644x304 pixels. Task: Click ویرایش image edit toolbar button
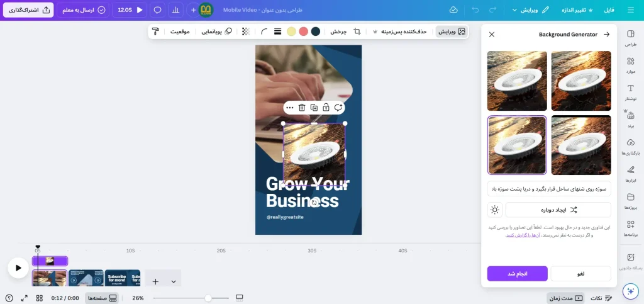(x=452, y=31)
